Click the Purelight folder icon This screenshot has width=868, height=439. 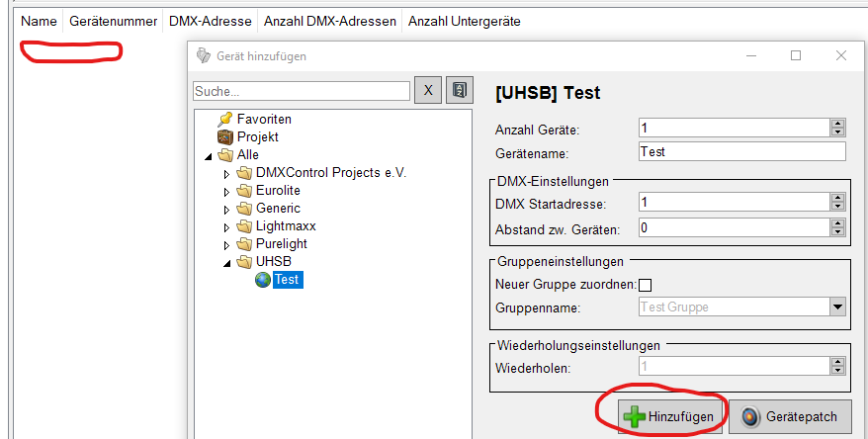[x=243, y=244]
